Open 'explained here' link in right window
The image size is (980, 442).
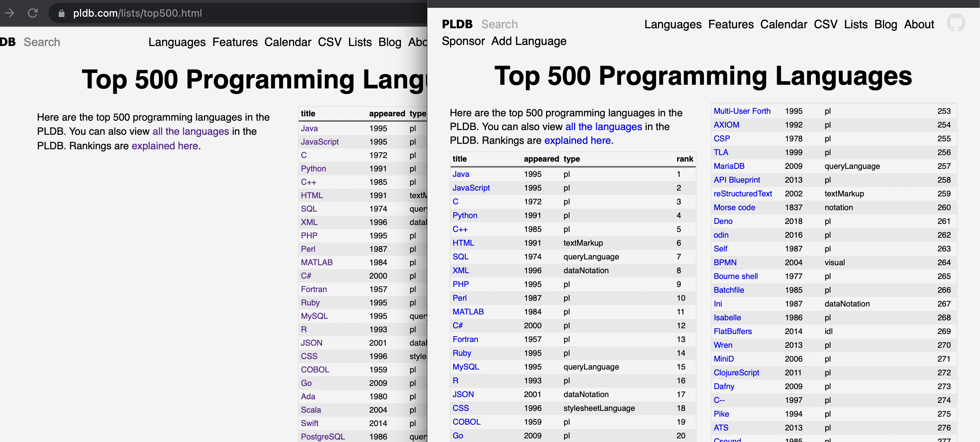click(x=577, y=141)
